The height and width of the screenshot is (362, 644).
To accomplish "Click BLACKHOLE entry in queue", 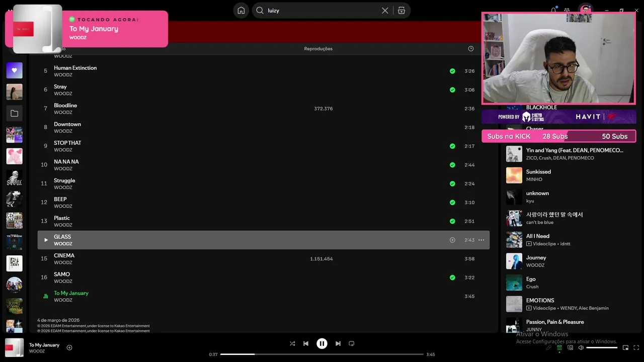I will (x=541, y=107).
